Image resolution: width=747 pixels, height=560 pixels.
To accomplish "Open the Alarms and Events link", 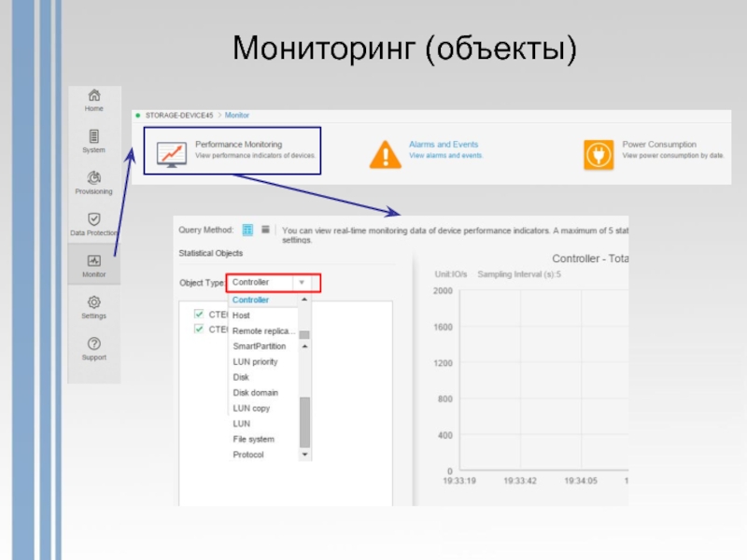I will click(444, 145).
